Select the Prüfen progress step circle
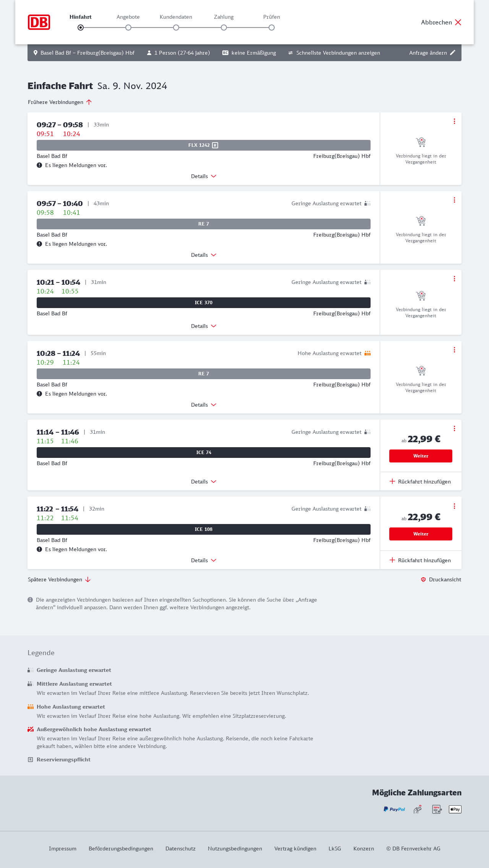 tap(272, 28)
